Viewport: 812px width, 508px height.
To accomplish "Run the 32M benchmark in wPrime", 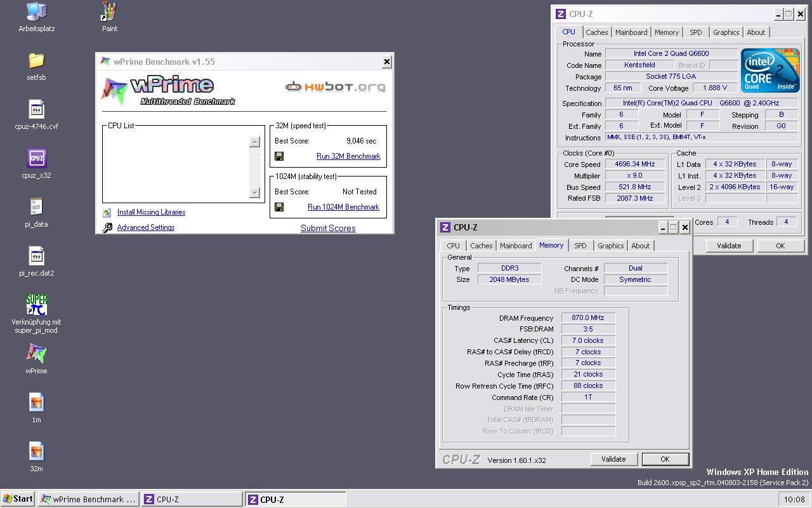I will click(x=348, y=156).
